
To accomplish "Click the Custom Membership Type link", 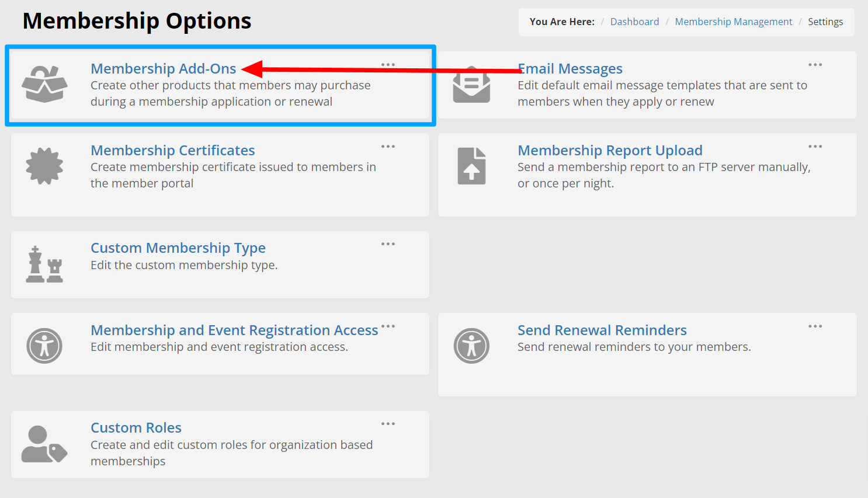I will [178, 248].
